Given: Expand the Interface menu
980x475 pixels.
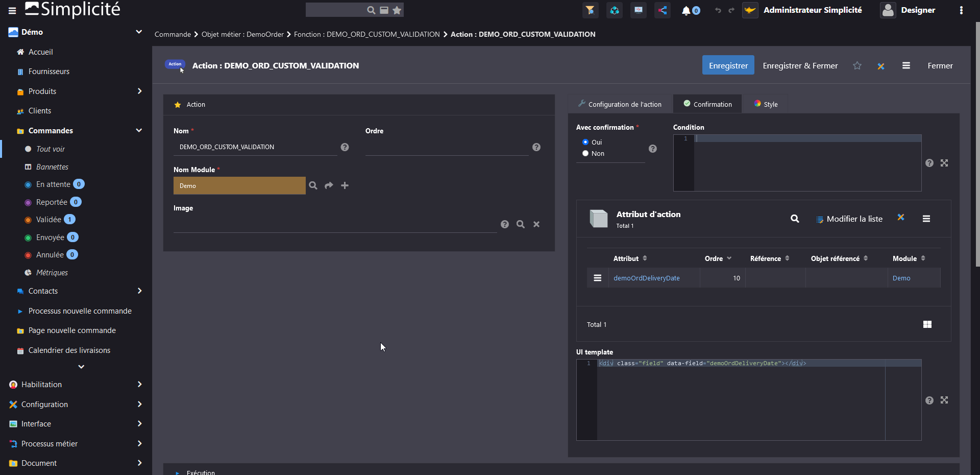Looking at the screenshot, I should click(x=139, y=423).
